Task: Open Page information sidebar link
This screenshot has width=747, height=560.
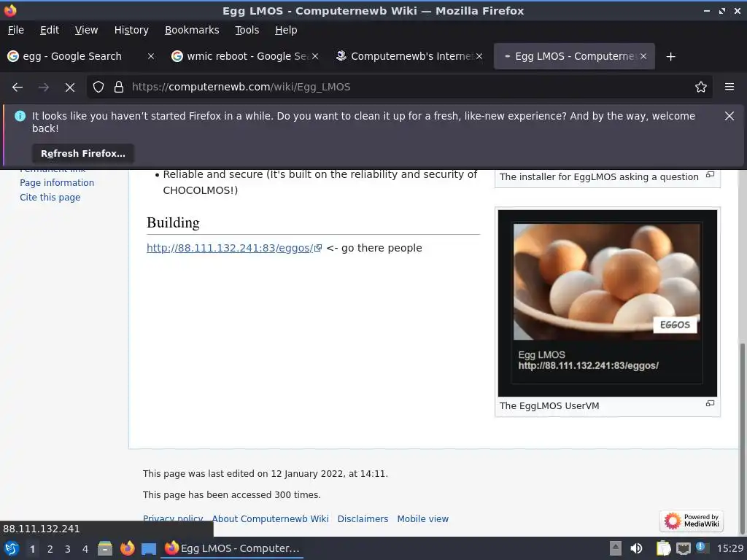Action: (x=57, y=183)
